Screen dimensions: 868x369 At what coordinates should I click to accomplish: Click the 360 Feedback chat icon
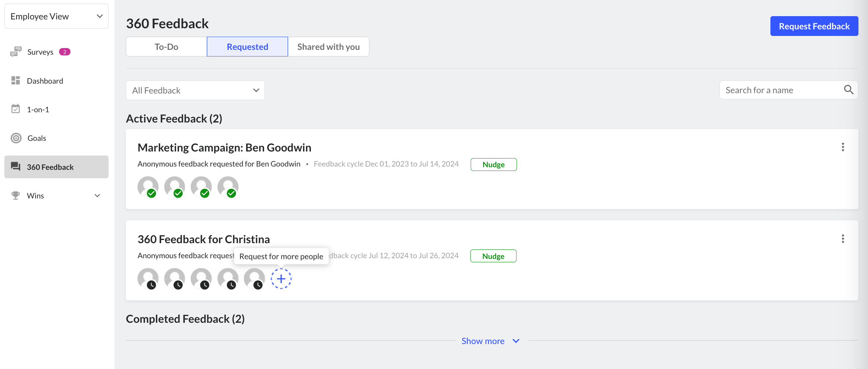coord(15,167)
